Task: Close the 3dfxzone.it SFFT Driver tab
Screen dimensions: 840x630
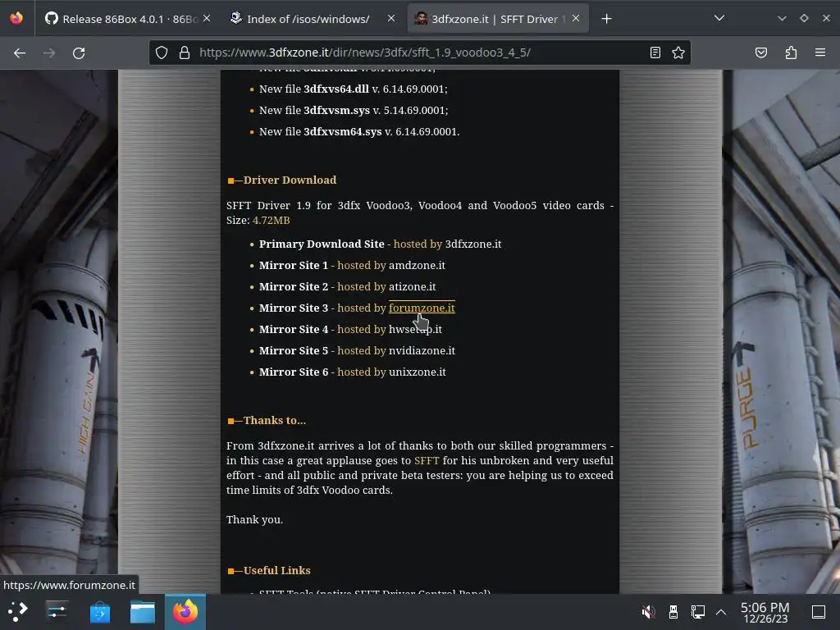Action: tap(576, 18)
